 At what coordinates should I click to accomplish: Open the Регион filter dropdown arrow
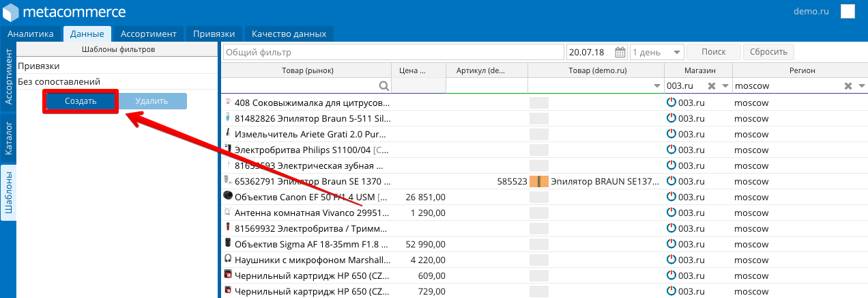click(862, 86)
